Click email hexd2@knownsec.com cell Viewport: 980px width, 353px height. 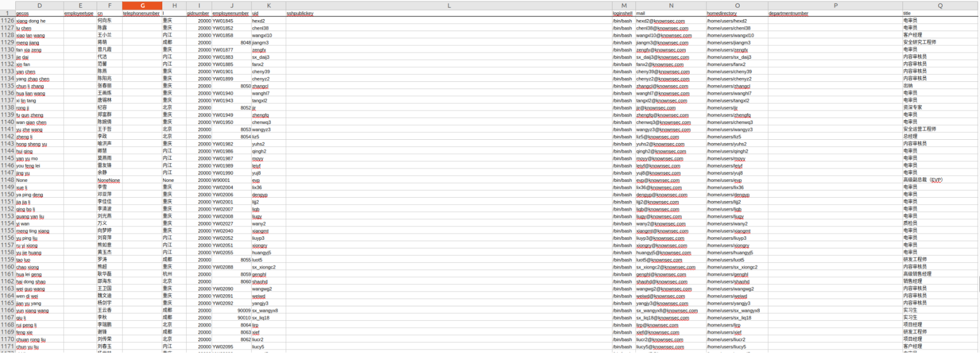tap(660, 21)
